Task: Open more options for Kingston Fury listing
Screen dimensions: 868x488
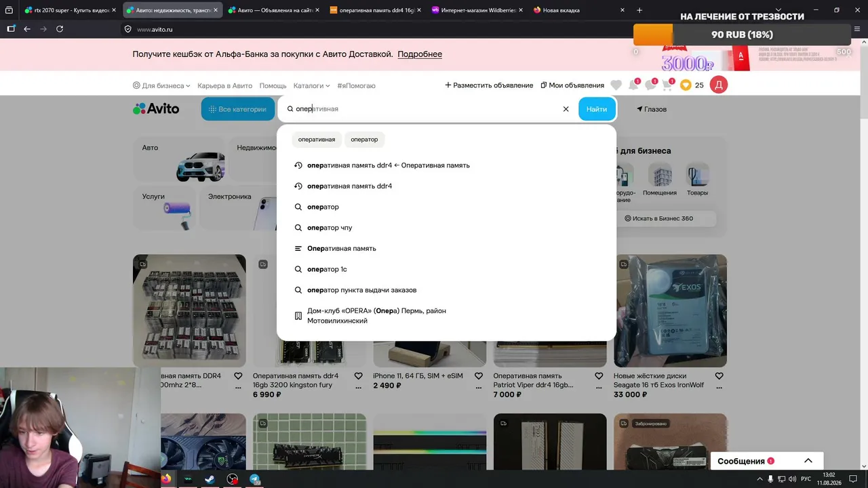Action: [x=358, y=388]
